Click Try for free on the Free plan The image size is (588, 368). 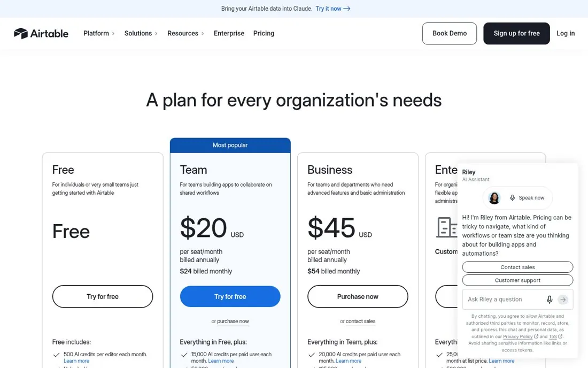coord(103,296)
